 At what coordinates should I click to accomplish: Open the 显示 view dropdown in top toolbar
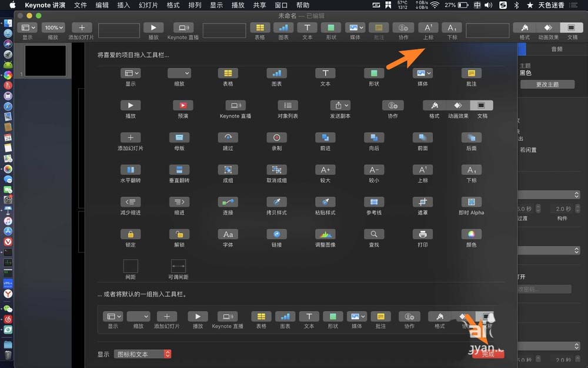coord(28,28)
